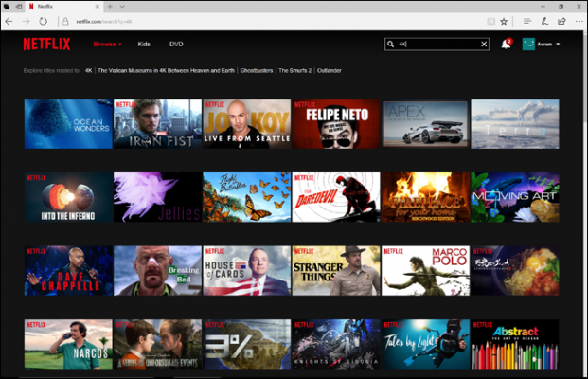Screen dimensions: 588x379
Task: Open the Moving Art thumbnail
Action: coord(515,197)
